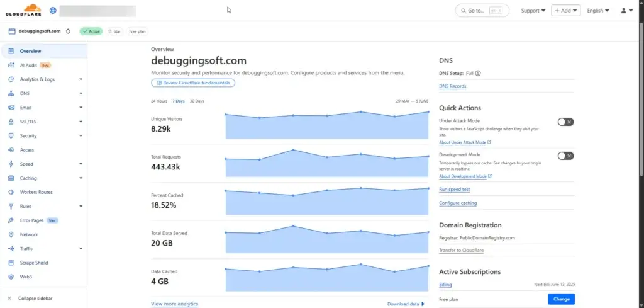Image resolution: width=644 pixels, height=308 pixels.
Task: Click View more analytics link
Action: (175, 304)
